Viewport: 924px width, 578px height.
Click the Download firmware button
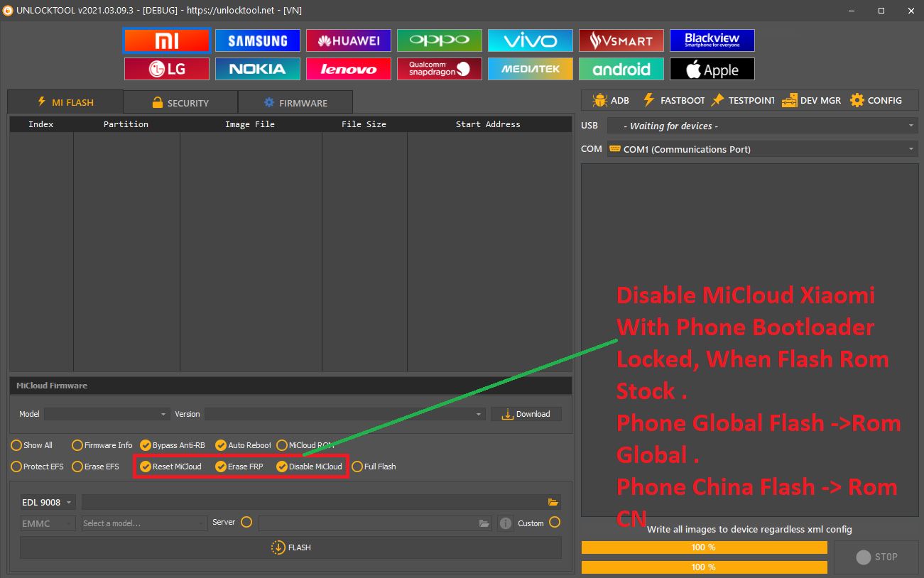pos(526,414)
